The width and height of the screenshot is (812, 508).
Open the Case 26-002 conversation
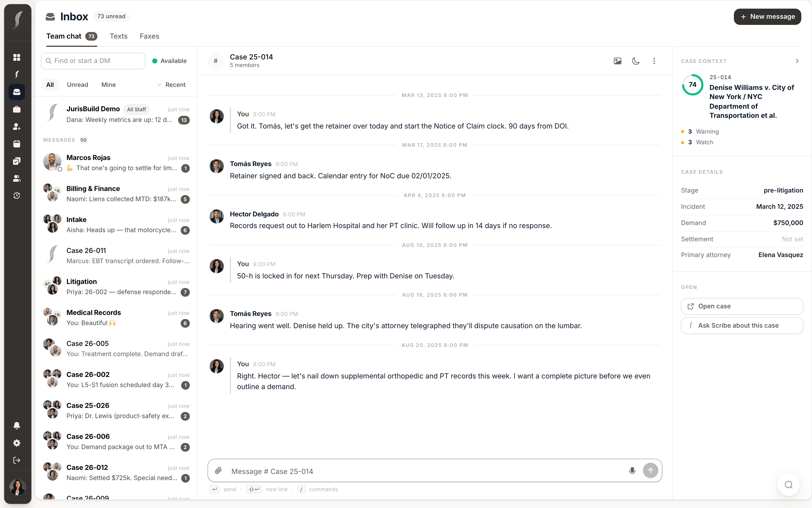(116, 380)
